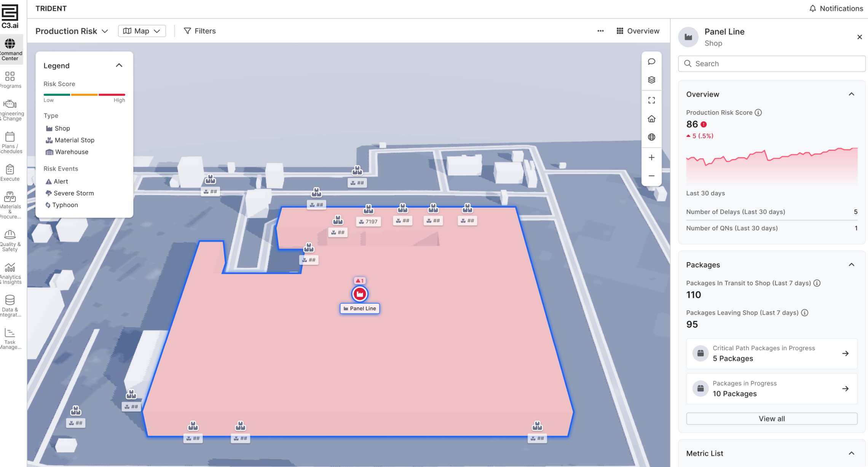Go to Quality & Safety section
The image size is (868, 467).
10,241
